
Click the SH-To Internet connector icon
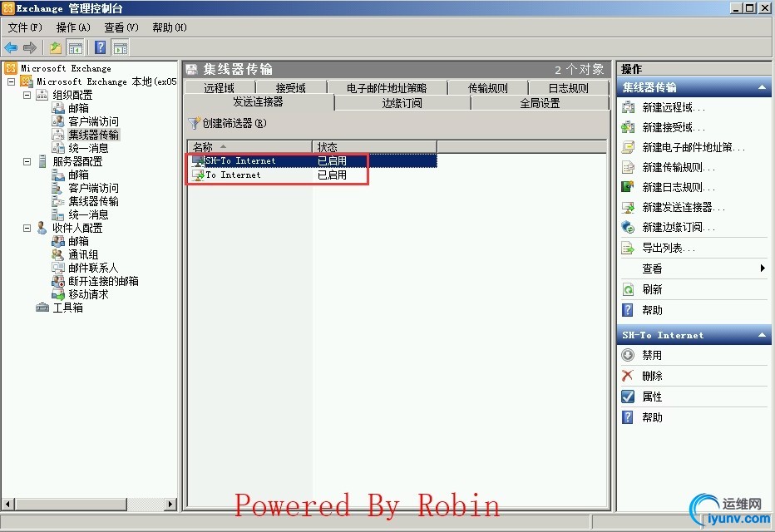click(x=198, y=160)
